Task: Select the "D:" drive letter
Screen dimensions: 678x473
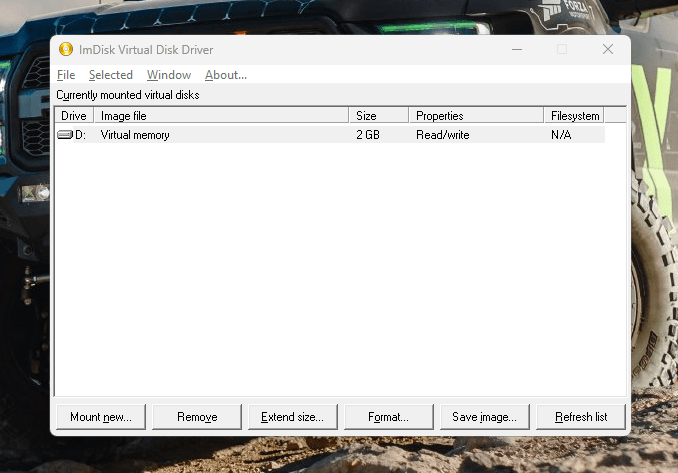Action: 80,135
